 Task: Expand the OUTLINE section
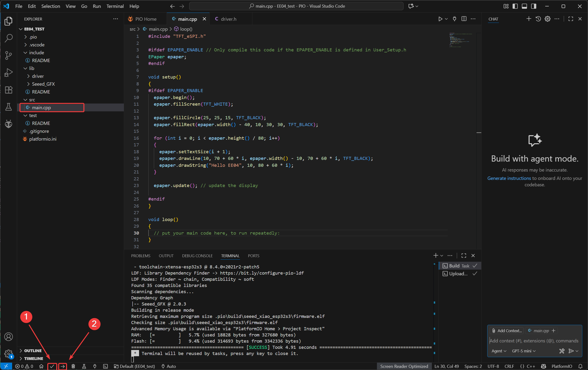(33, 350)
